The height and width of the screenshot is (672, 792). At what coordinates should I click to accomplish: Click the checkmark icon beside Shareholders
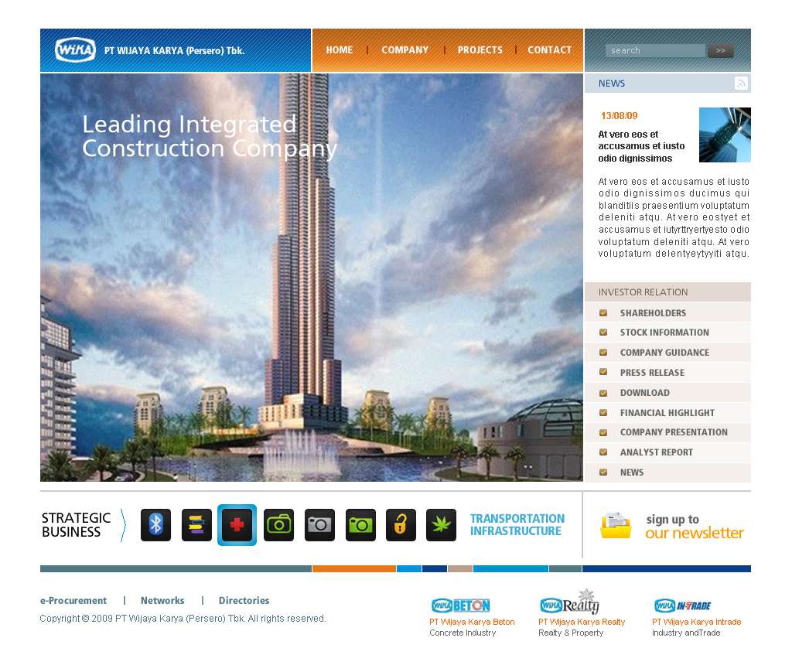coord(603,313)
